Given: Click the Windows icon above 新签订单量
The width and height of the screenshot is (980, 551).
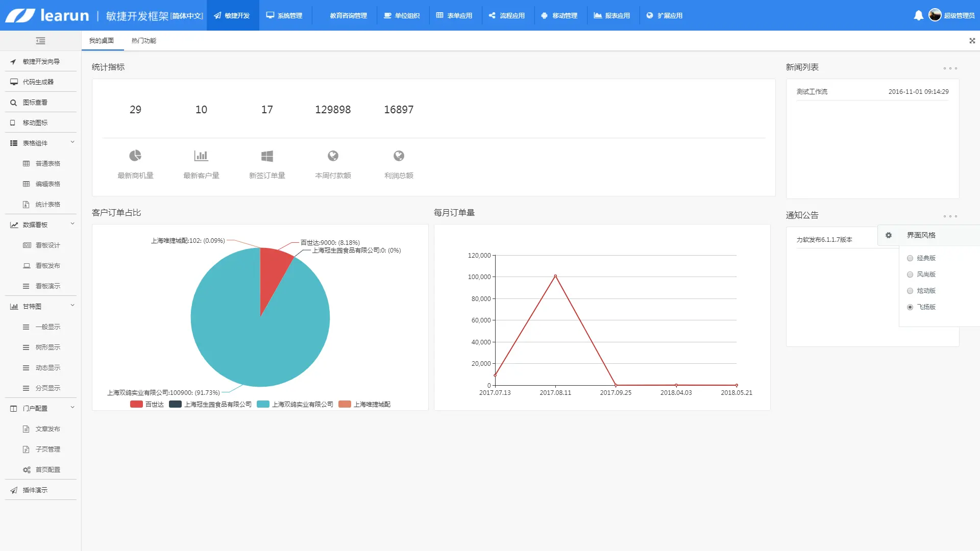Looking at the screenshot, I should pyautogui.click(x=267, y=156).
